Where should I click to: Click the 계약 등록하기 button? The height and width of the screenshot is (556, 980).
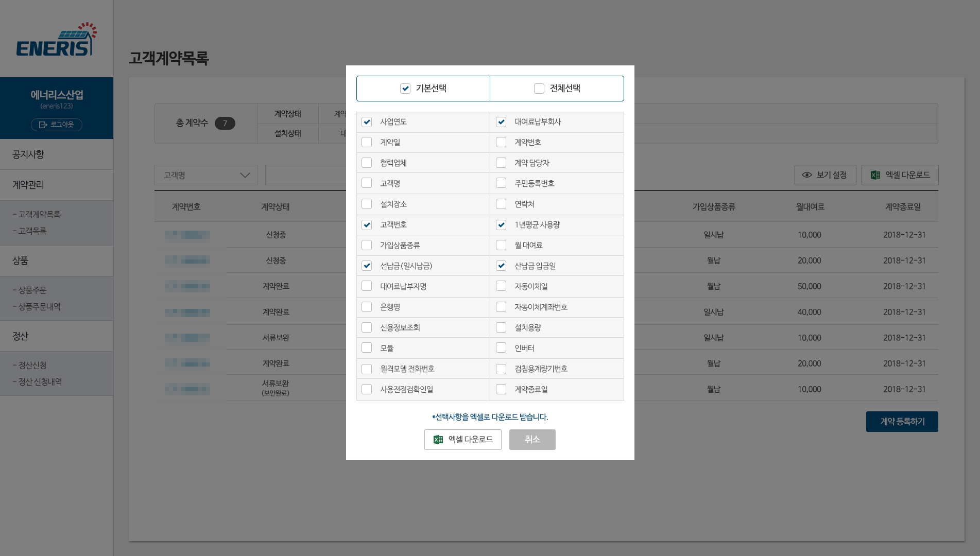click(x=902, y=422)
